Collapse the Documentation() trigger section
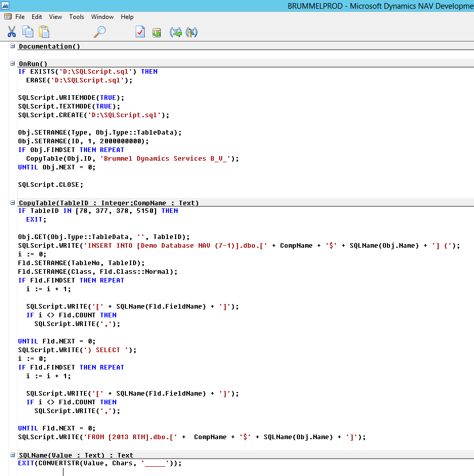 (x=13, y=47)
